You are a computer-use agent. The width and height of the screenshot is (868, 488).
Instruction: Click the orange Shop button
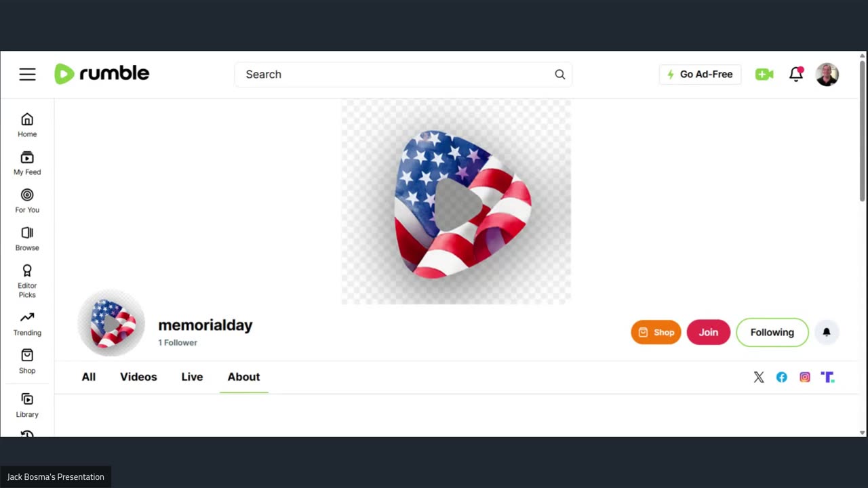tap(656, 332)
